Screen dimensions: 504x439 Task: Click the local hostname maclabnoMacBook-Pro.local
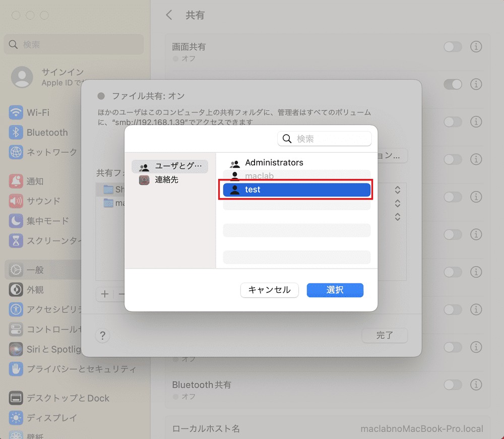[422, 429]
